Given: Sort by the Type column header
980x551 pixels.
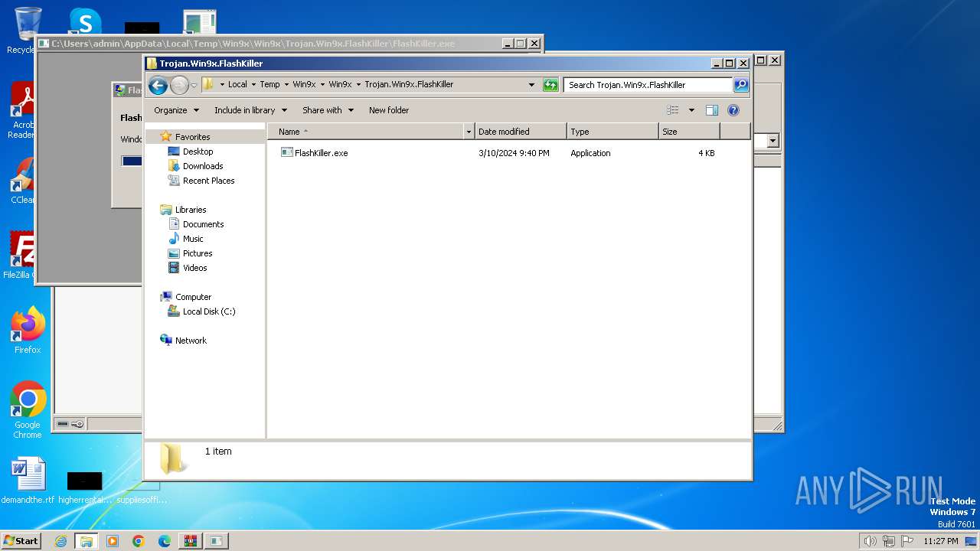Looking at the screenshot, I should (612, 132).
